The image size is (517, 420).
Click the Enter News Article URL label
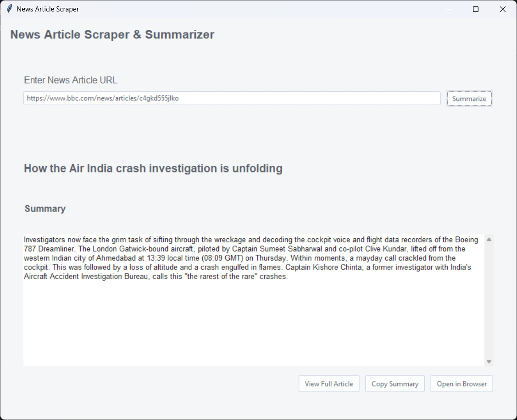pos(70,80)
